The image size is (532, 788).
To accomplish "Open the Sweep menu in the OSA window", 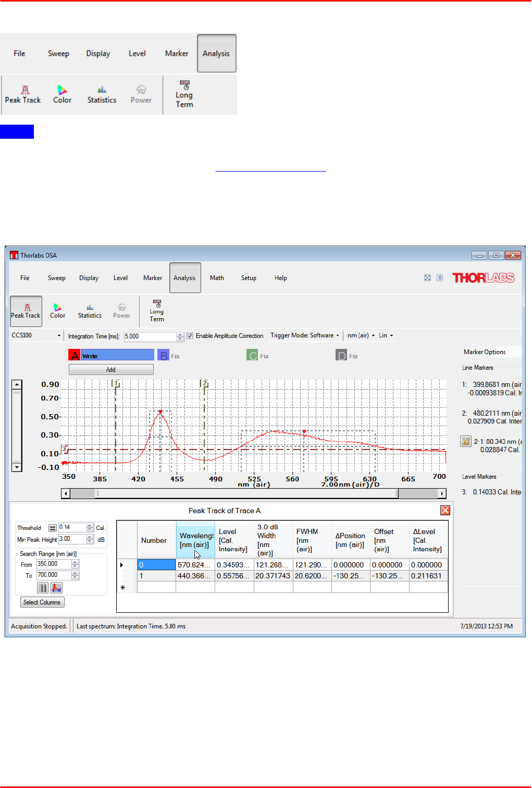I will [x=57, y=278].
